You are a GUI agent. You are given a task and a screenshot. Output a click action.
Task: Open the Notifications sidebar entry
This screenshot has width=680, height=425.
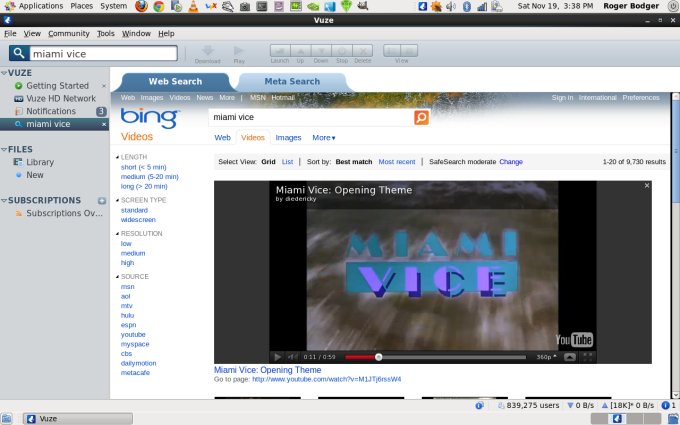click(51, 111)
